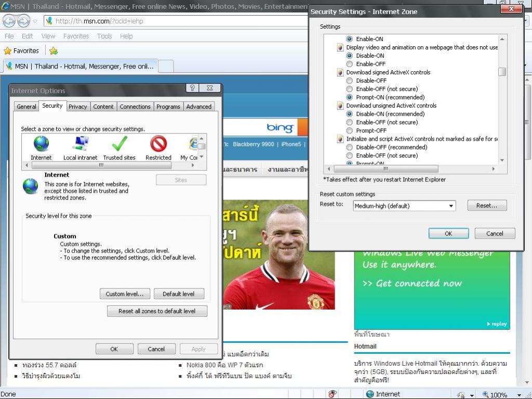Select Disable-OFF for signed ActiveX controls
The height and width of the screenshot is (399, 532).
(350, 81)
